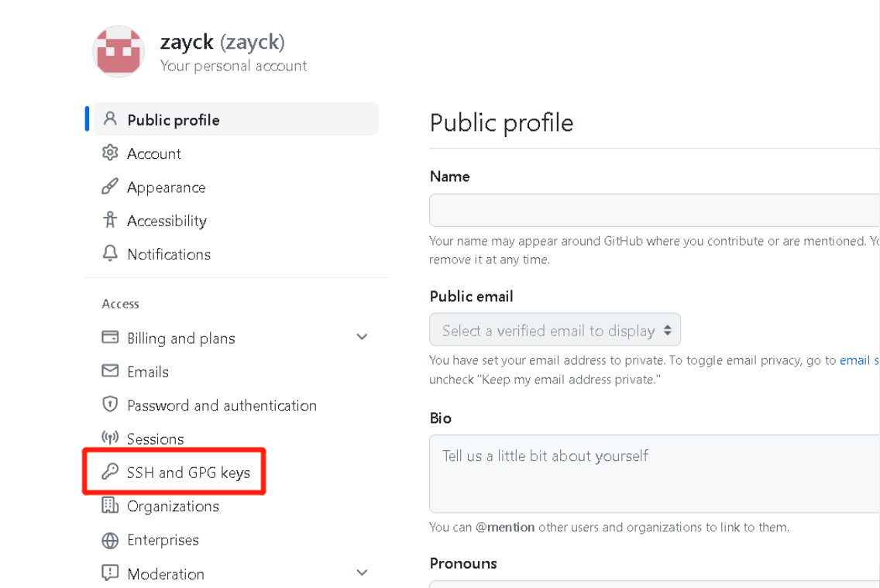Click the envelope icon for Emails
The width and height of the screenshot is (880, 588).
coord(110,371)
